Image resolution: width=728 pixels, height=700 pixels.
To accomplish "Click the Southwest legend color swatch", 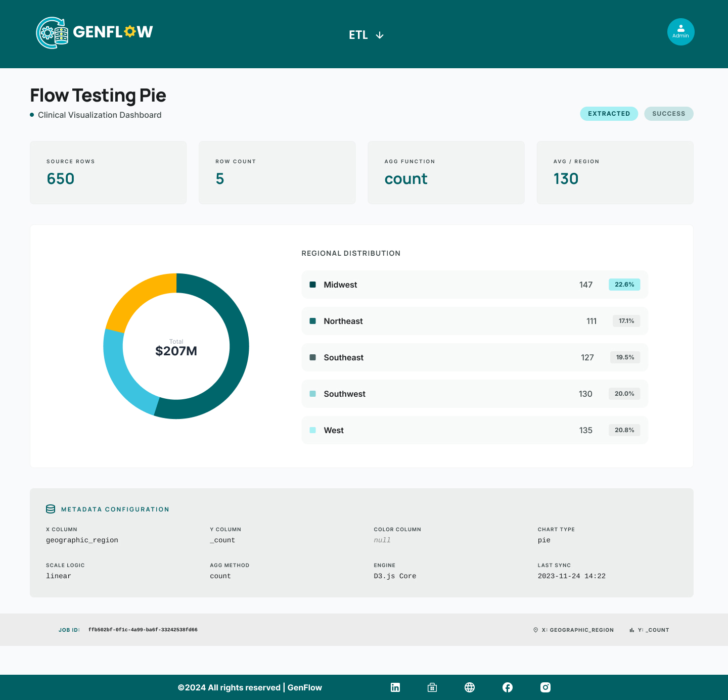I will (312, 394).
